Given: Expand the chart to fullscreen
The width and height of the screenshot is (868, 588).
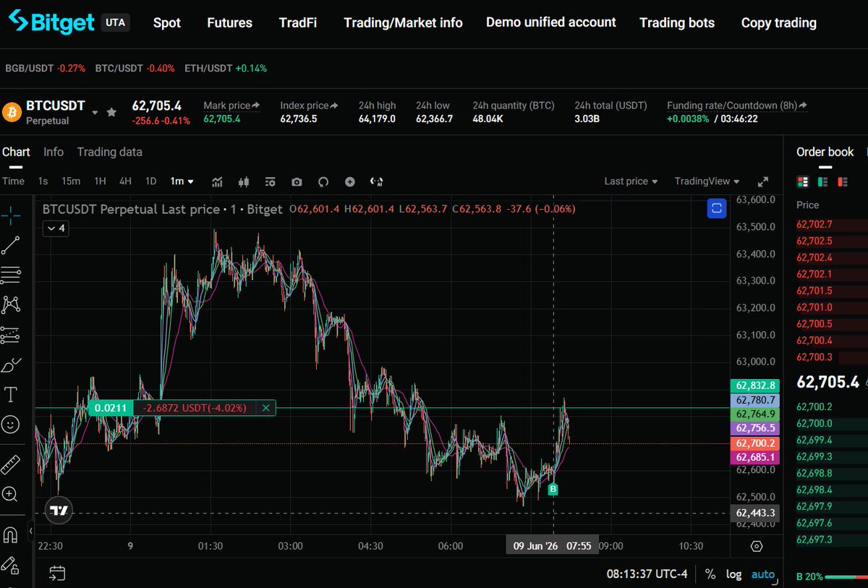Looking at the screenshot, I should pos(762,182).
